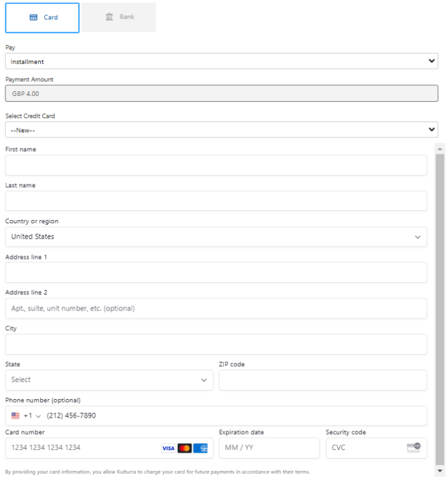Screen dimensions: 448x479
Task: Click the Address line 1 field
Action: coord(216,272)
